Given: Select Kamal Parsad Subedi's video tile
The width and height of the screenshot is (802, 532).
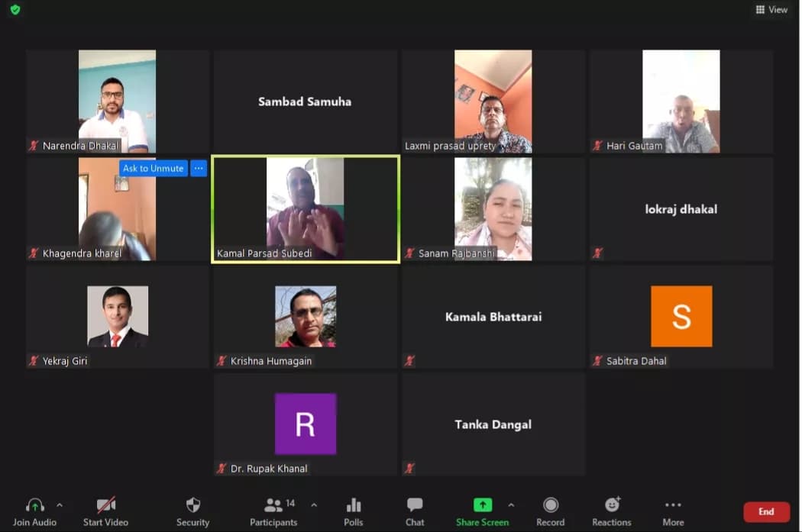Looking at the screenshot, I should pos(306,208).
